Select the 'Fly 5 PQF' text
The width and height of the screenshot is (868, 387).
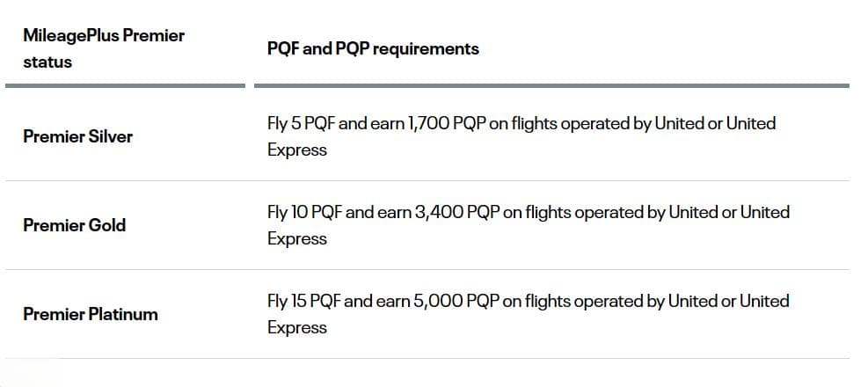pos(301,123)
